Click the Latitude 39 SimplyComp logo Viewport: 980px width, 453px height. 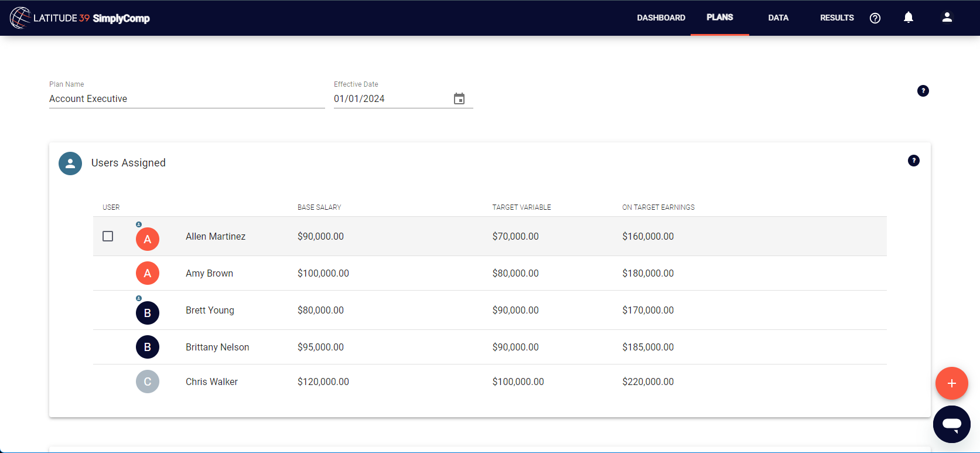pyautogui.click(x=80, y=18)
